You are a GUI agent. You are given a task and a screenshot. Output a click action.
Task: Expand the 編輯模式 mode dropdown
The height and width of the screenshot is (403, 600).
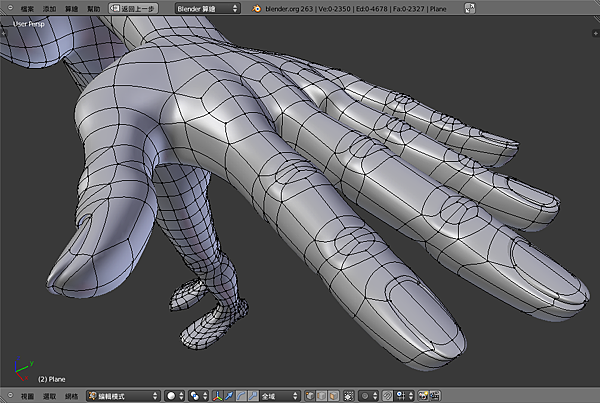click(122, 396)
